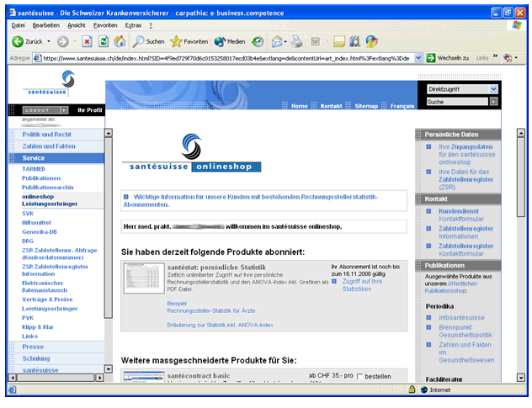Click the yellow discussion note icon
The width and height of the screenshot is (532, 408).
pyautogui.click(x=339, y=41)
